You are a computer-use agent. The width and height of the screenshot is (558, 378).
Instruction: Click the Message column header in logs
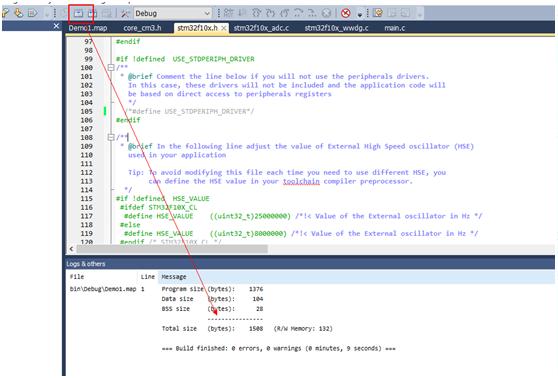coord(174,277)
